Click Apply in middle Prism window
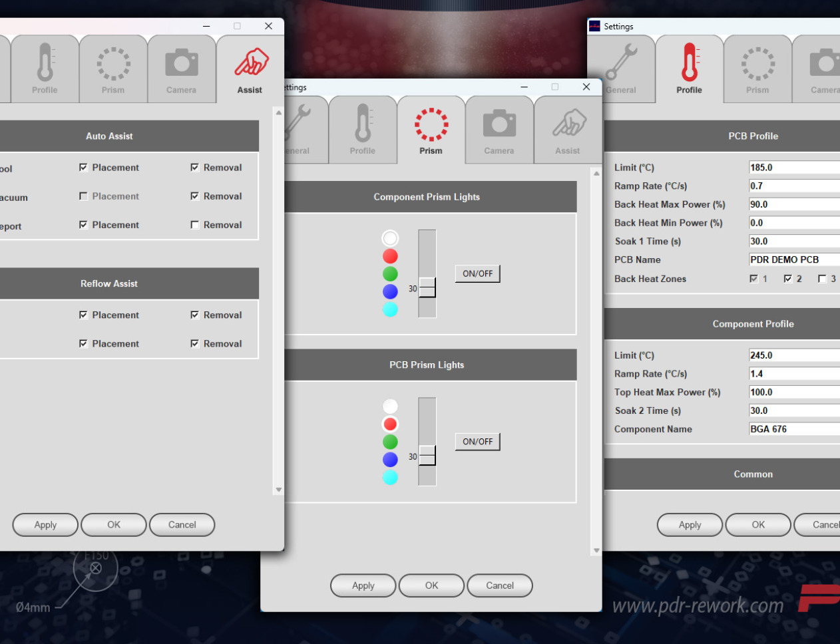This screenshot has width=840, height=644. pos(363,585)
